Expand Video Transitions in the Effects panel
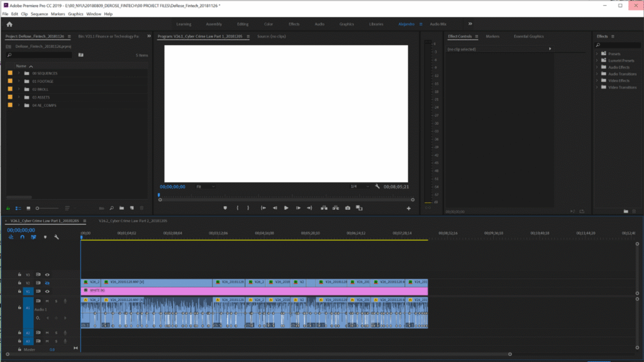Screen dimensions: 644x362 597,87
